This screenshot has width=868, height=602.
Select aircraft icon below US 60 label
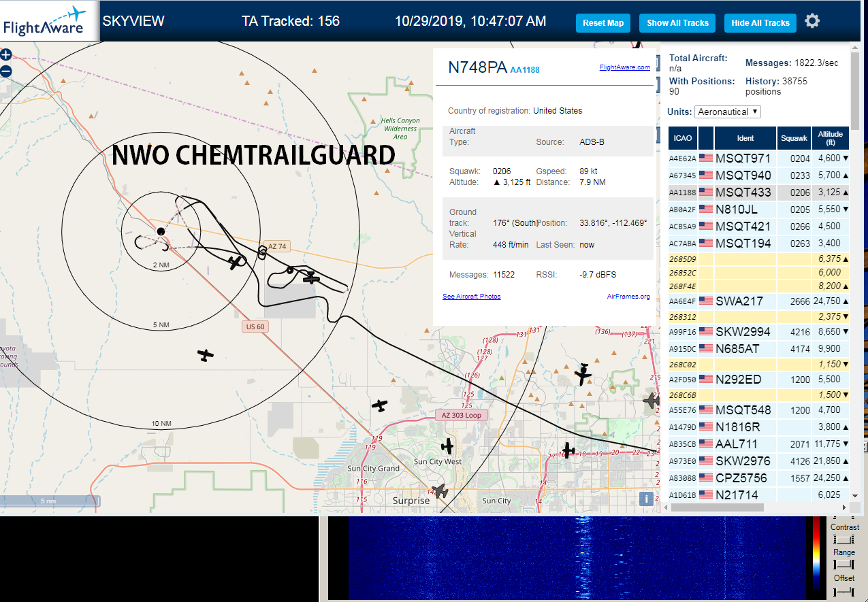205,354
